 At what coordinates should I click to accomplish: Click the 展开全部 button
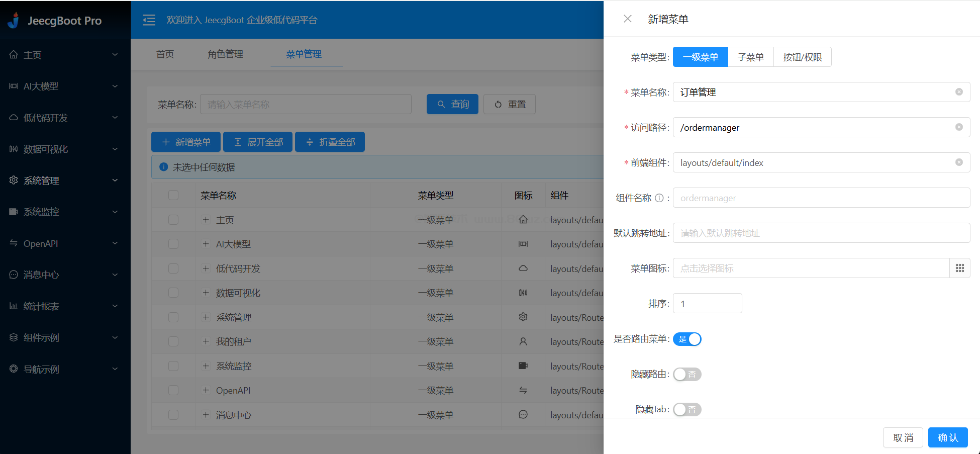click(258, 142)
